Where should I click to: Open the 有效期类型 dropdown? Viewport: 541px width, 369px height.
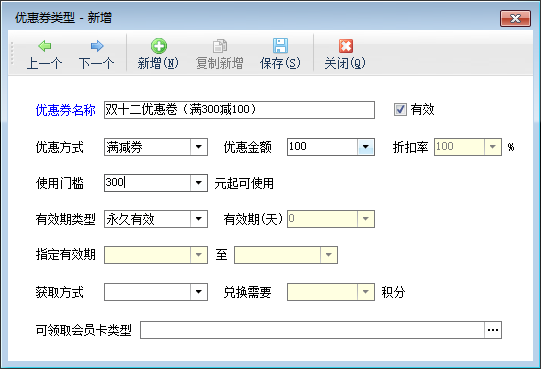point(198,219)
